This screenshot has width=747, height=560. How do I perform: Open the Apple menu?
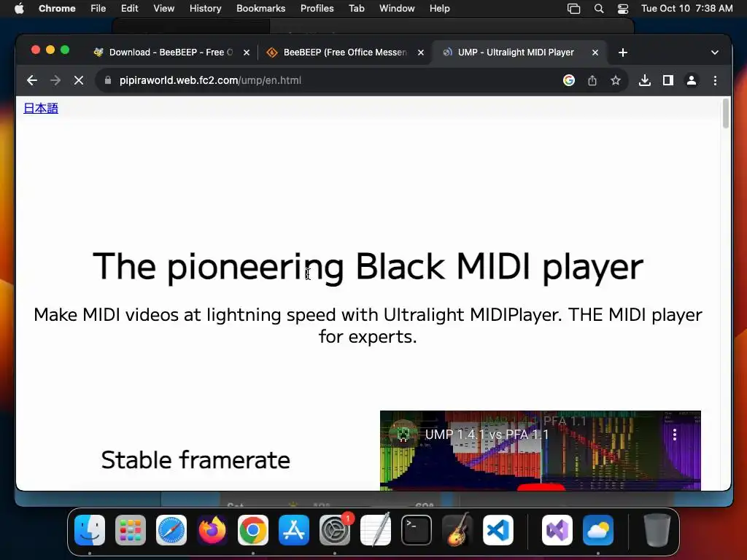coord(19,9)
